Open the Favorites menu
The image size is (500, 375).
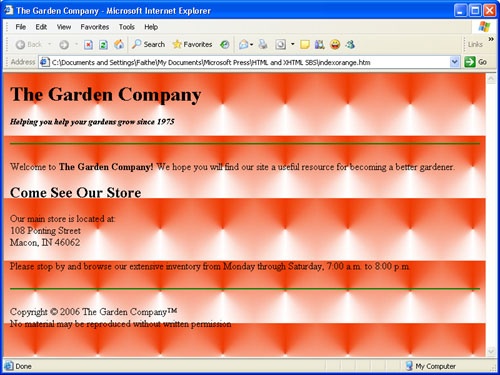95,27
